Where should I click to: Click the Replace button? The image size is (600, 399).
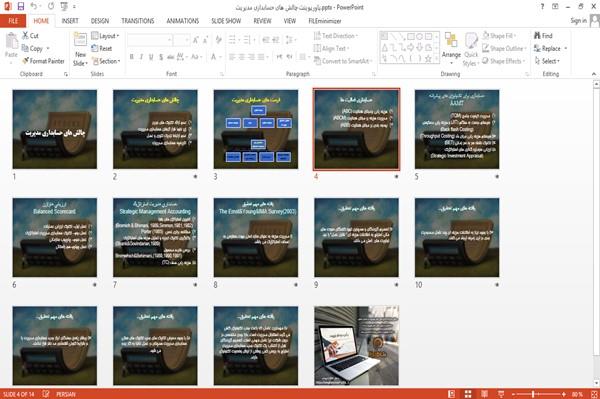pyautogui.click(x=550, y=48)
